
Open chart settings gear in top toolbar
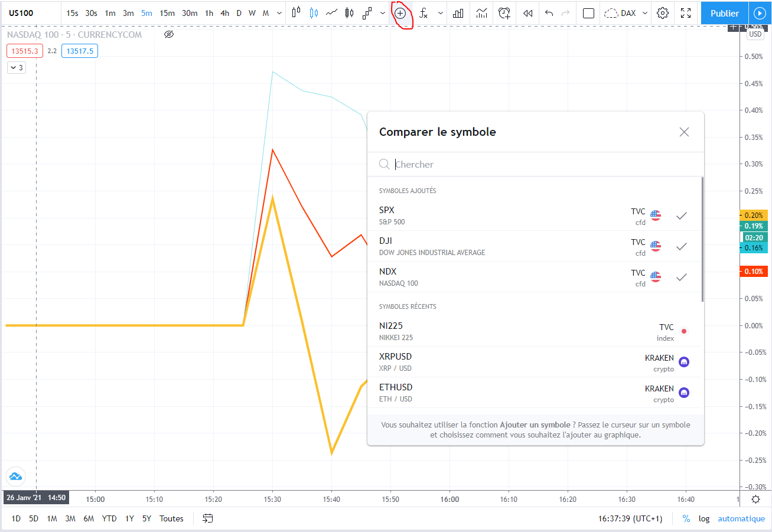point(663,13)
